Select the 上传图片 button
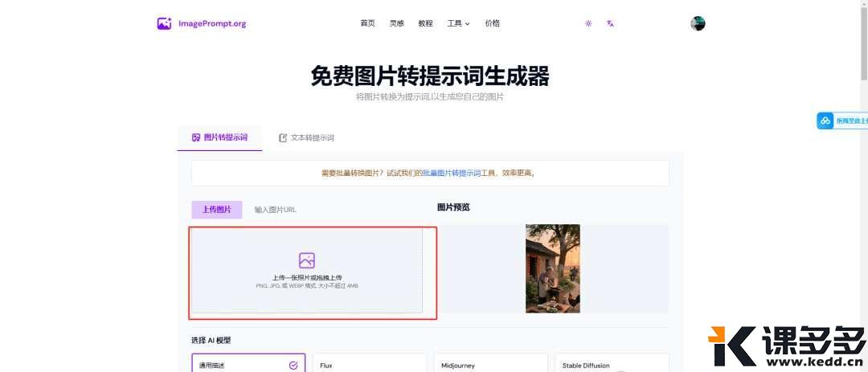The width and height of the screenshot is (868, 372). [217, 210]
